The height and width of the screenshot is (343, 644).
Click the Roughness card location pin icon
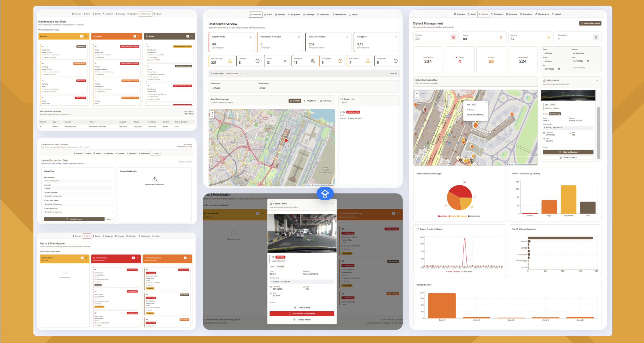pos(596,37)
